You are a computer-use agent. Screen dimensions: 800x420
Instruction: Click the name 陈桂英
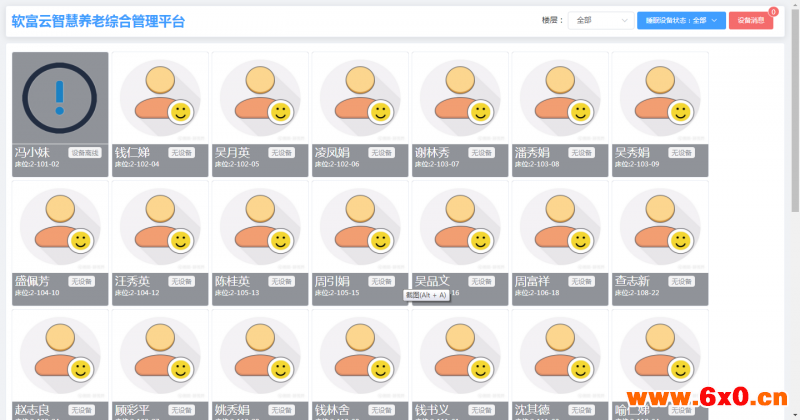coord(232,281)
